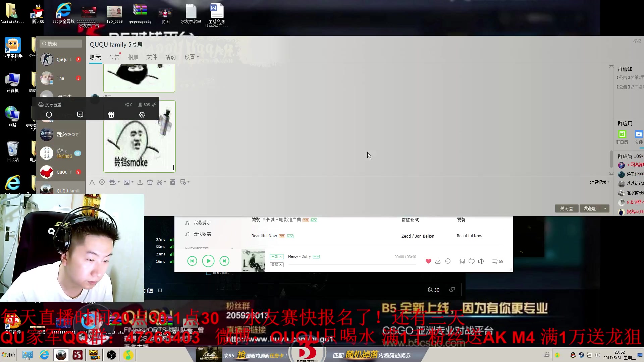The width and height of the screenshot is (644, 362).
Task: Click the gift icon in 虎牙直播 toolbar
Action: point(111,115)
